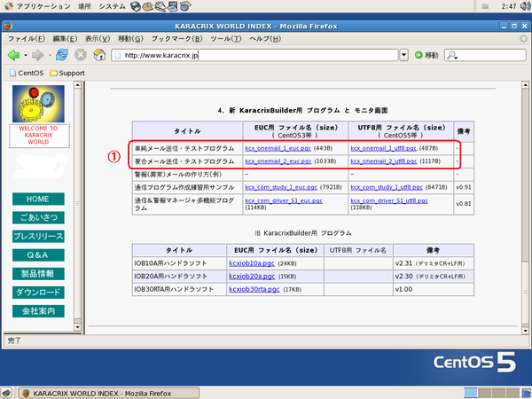Click the page icon inside the address bar
The height and width of the screenshot is (399, 532).
118,55
